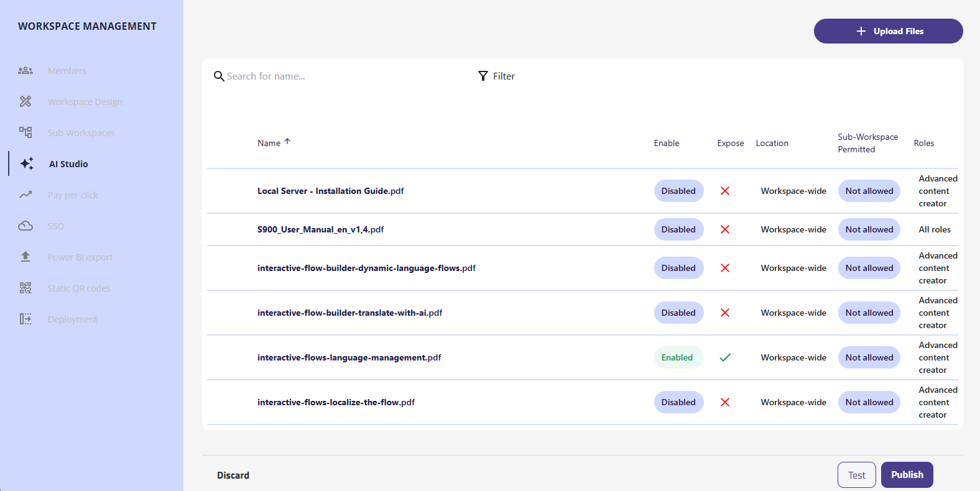Click the Sub-Workspaces hierarchy icon
This screenshot has height=491, width=980.
pyautogui.click(x=25, y=132)
